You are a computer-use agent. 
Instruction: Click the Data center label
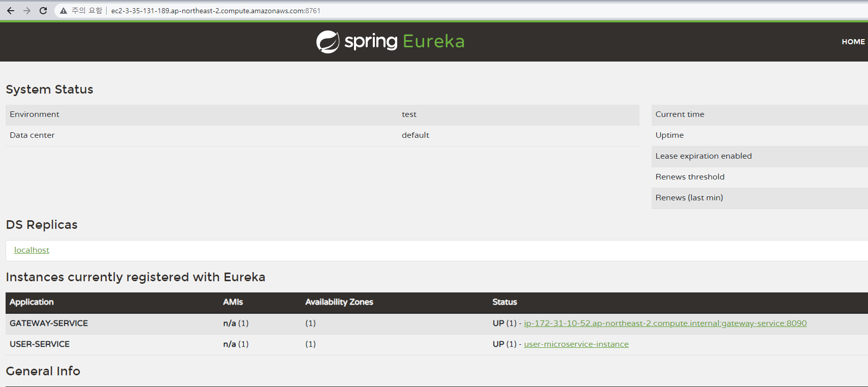point(32,135)
